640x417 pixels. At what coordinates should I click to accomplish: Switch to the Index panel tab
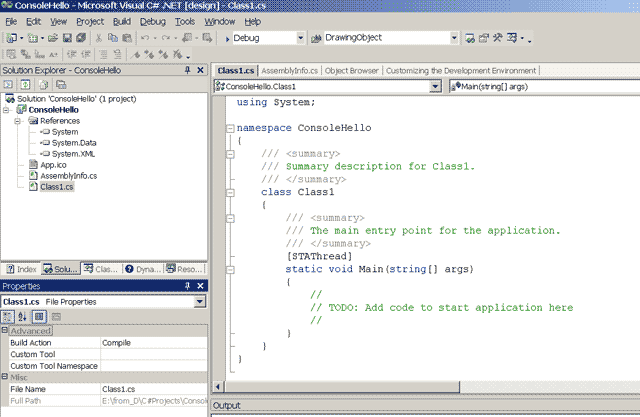(x=22, y=269)
